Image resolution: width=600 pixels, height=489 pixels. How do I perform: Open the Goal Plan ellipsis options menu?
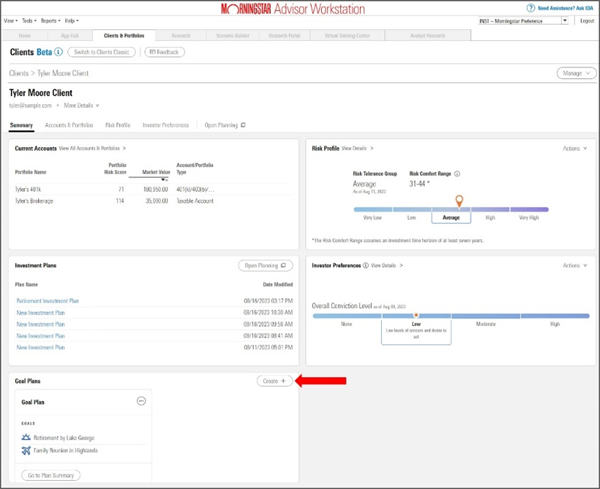tap(141, 401)
